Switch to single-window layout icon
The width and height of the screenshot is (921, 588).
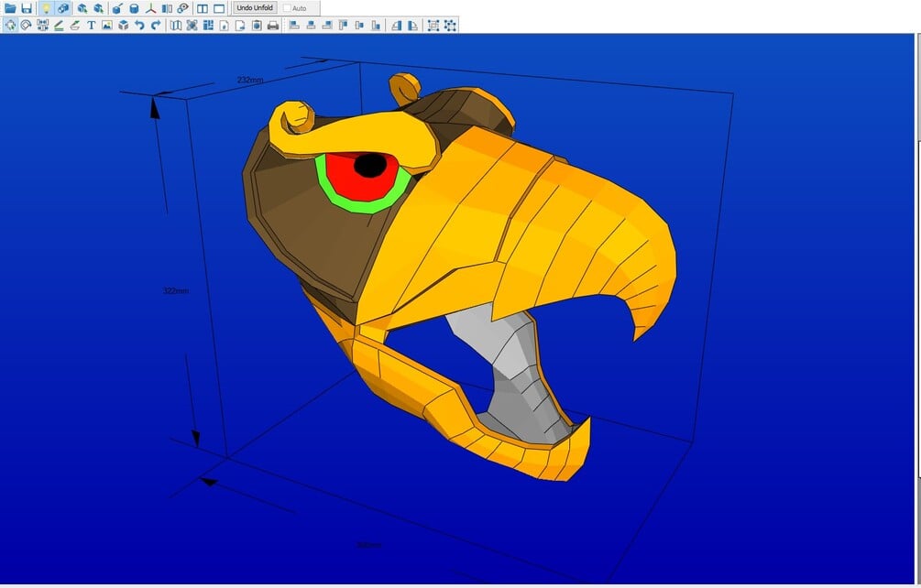218,8
